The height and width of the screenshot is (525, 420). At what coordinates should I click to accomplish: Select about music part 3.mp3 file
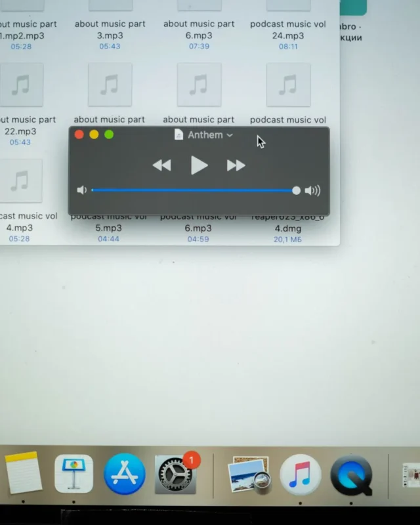[110, 30]
